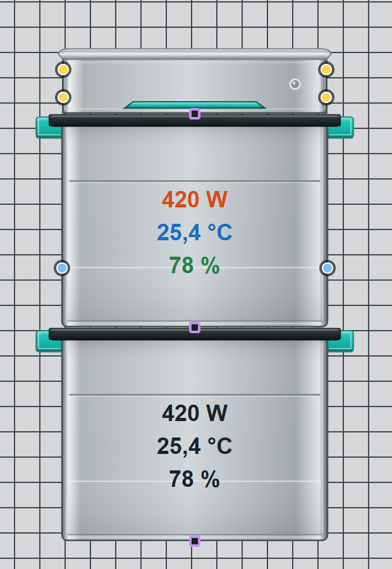Select the blue port on the tank's right edge
Viewport: 392px width, 569px height.
tap(328, 268)
